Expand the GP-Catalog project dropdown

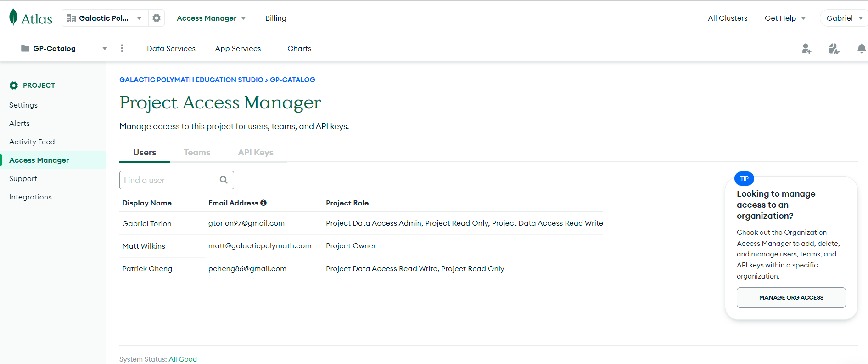pos(105,48)
